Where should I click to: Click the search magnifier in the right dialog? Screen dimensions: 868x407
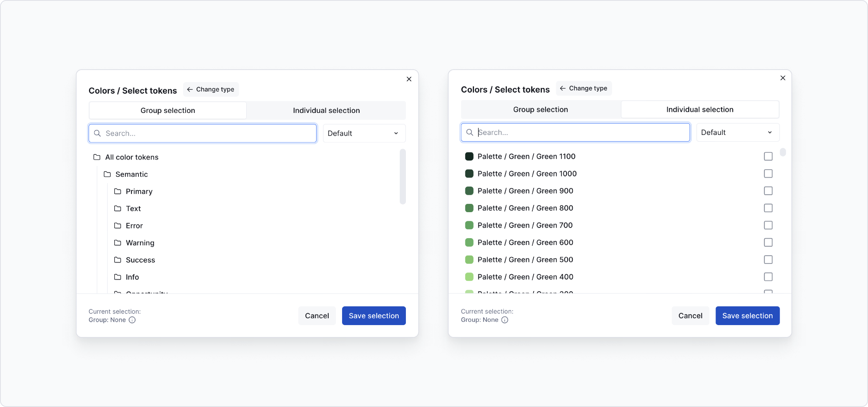(x=470, y=132)
